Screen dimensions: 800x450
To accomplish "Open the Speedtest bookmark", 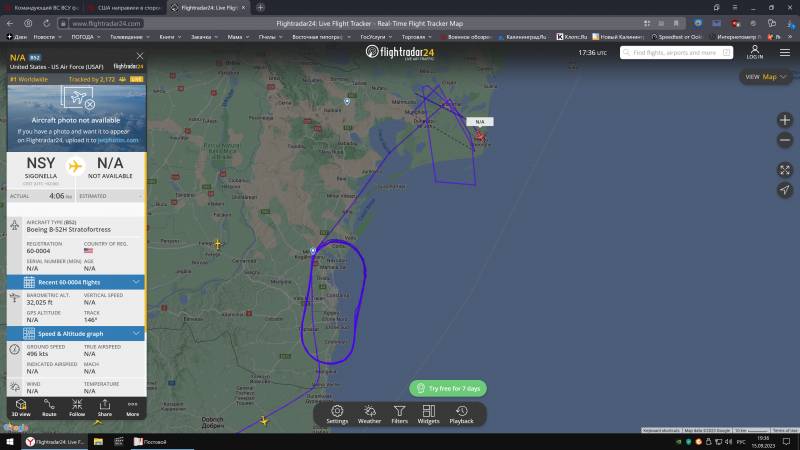I will 677,37.
